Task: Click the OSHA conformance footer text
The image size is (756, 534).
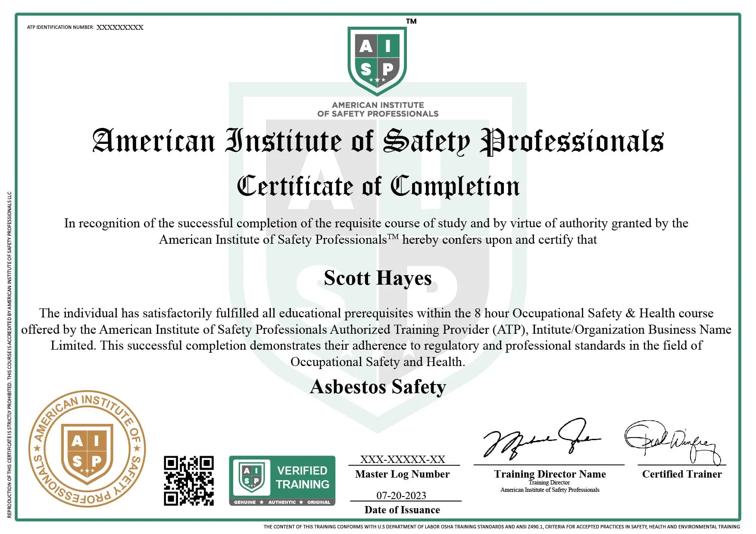Action: [502, 527]
